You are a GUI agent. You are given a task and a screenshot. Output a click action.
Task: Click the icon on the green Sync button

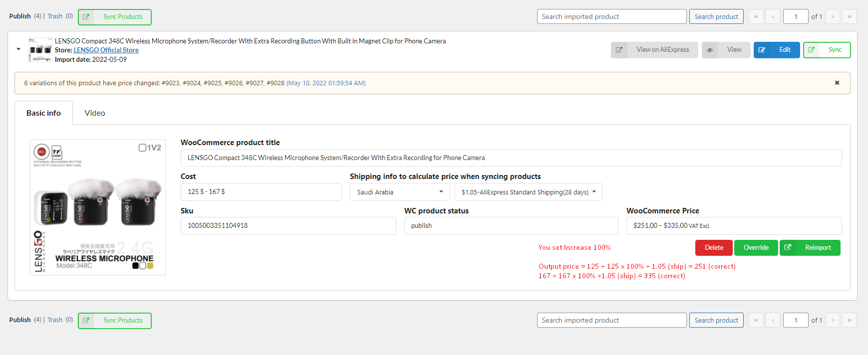[812, 50]
